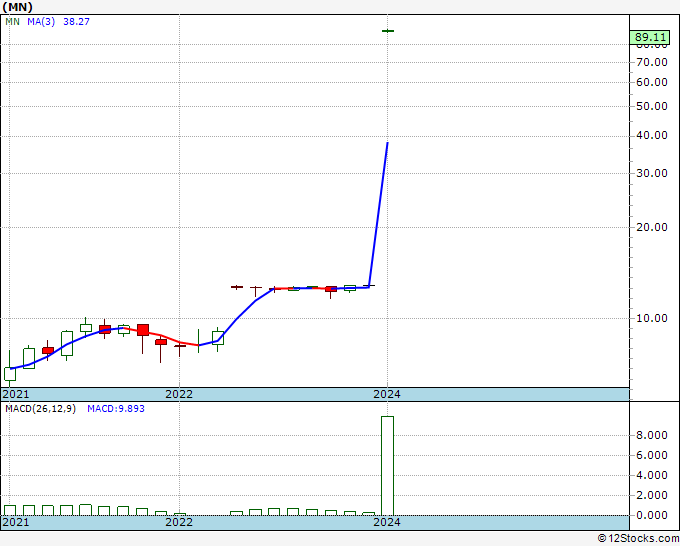Click the 6.000 MACD axis label
Viewport: 680px width, 546px height.
click(651, 455)
